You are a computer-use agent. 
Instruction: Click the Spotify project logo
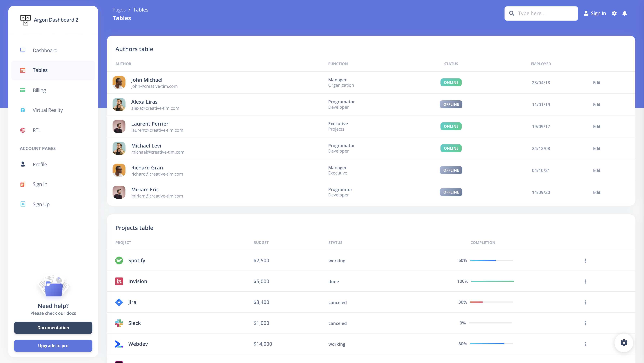pyautogui.click(x=119, y=260)
